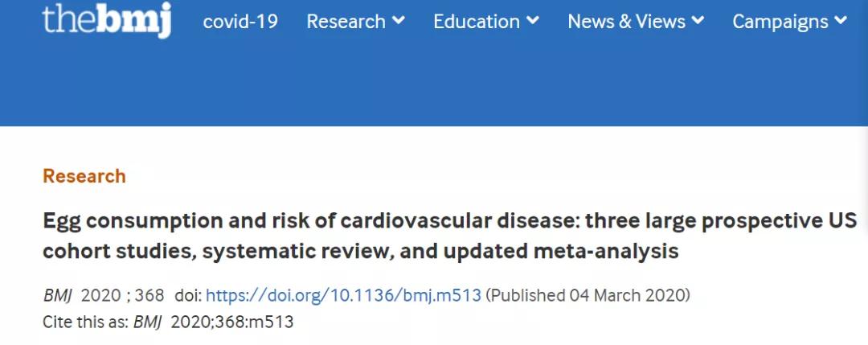Click the 'Cite this as' citation line

(168, 322)
